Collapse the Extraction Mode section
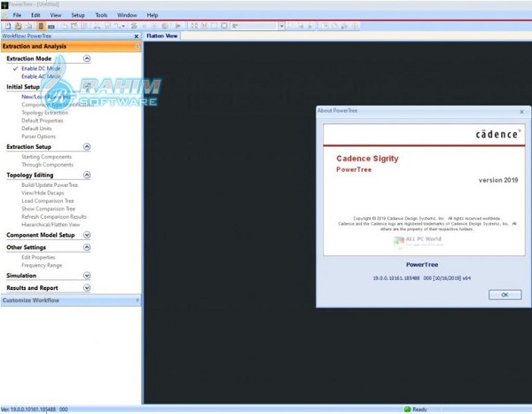This screenshot has width=532, height=414. click(x=87, y=59)
